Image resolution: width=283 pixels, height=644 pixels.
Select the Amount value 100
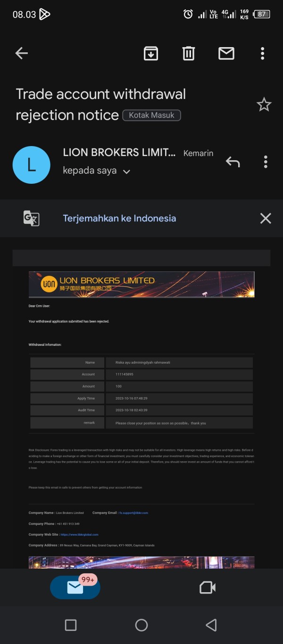coord(118,386)
